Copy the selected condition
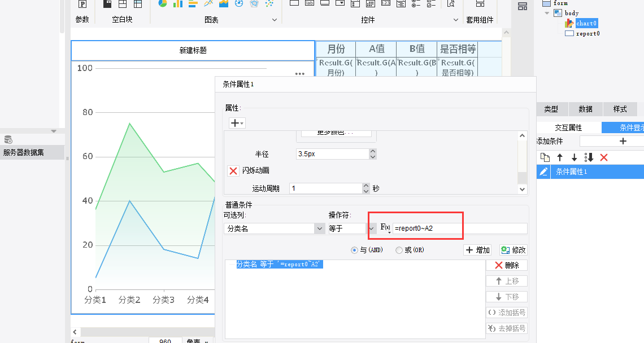 (545, 157)
